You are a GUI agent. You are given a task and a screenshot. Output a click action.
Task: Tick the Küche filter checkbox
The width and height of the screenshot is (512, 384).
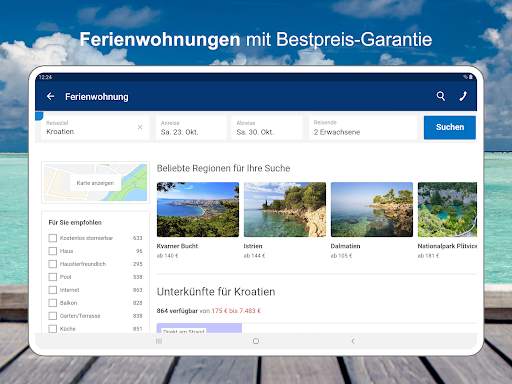[53, 329]
